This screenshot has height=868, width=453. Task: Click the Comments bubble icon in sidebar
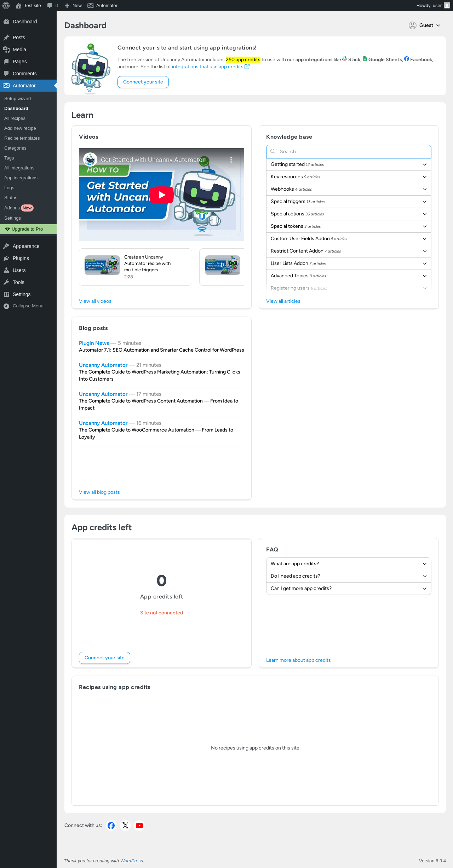[x=6, y=74]
